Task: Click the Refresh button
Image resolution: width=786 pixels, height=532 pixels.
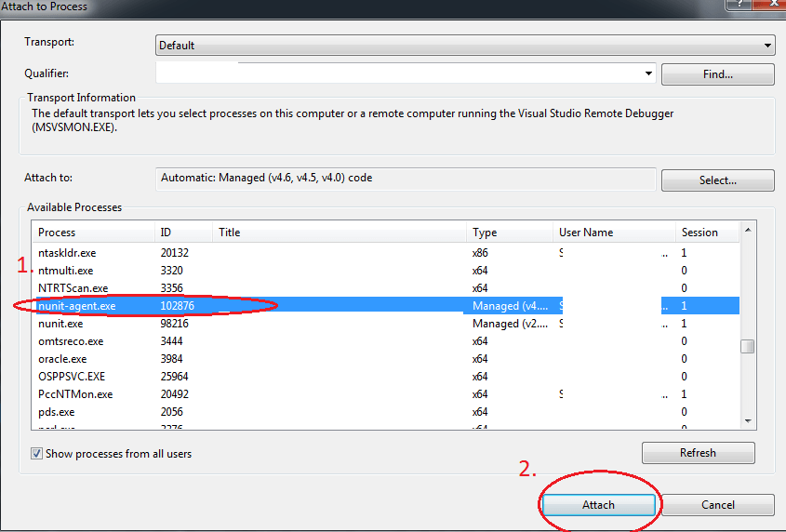Action: 698,453
